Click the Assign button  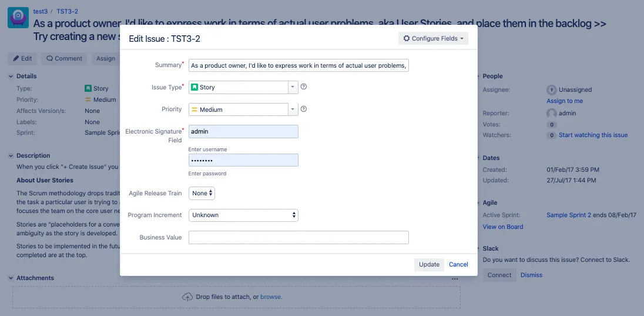pos(106,58)
